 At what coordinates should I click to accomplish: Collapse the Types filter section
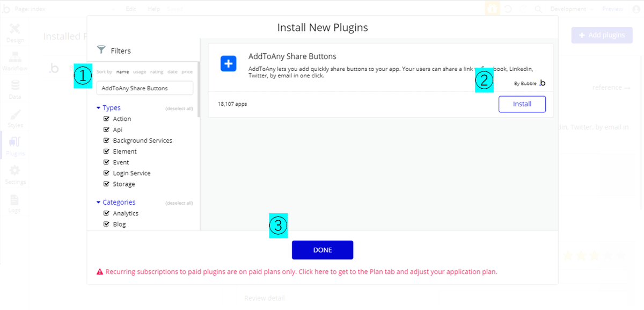pos(108,108)
